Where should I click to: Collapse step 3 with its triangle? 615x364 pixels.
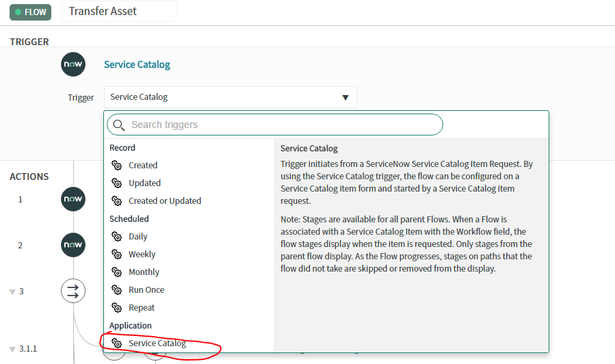click(12, 292)
